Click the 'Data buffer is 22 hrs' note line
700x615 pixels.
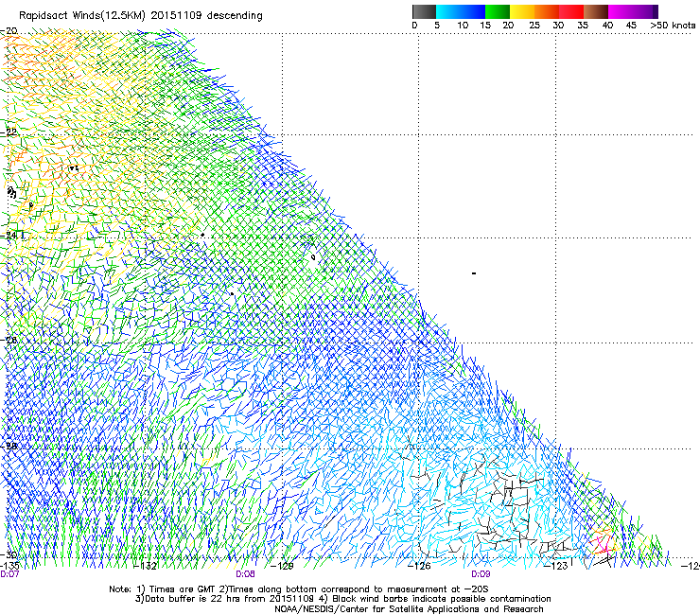coord(342,599)
